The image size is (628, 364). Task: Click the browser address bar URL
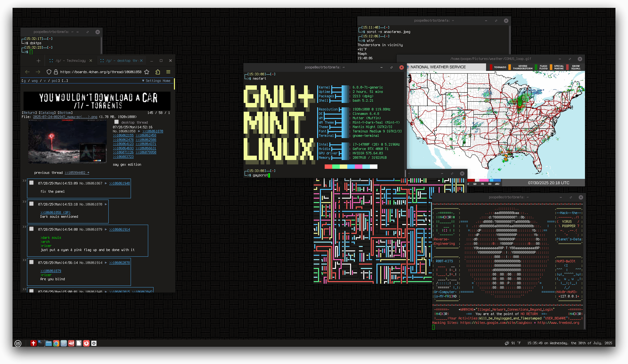pos(101,72)
